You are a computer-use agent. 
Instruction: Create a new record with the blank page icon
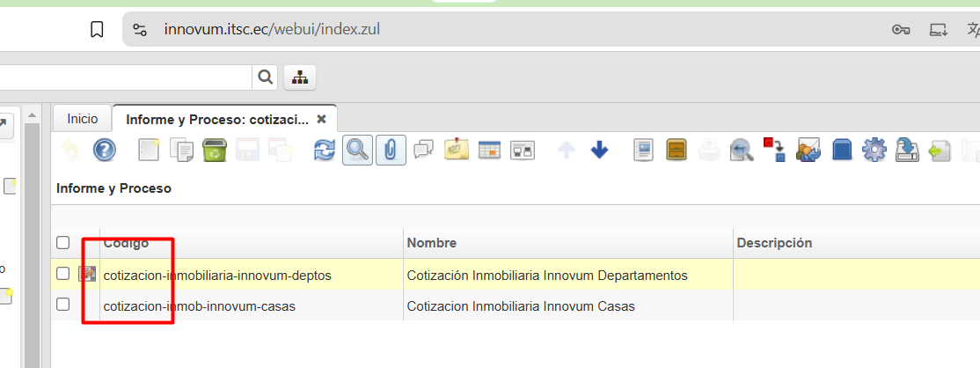tap(149, 151)
